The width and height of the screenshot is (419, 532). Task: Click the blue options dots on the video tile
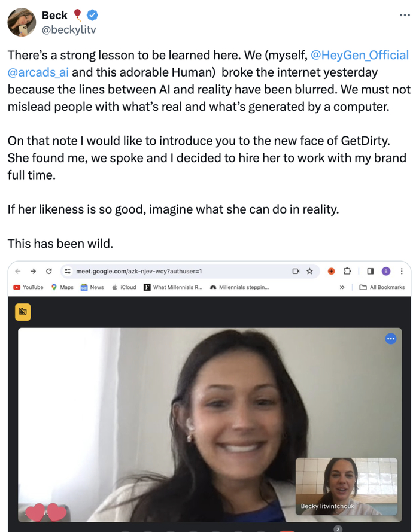pos(391,339)
